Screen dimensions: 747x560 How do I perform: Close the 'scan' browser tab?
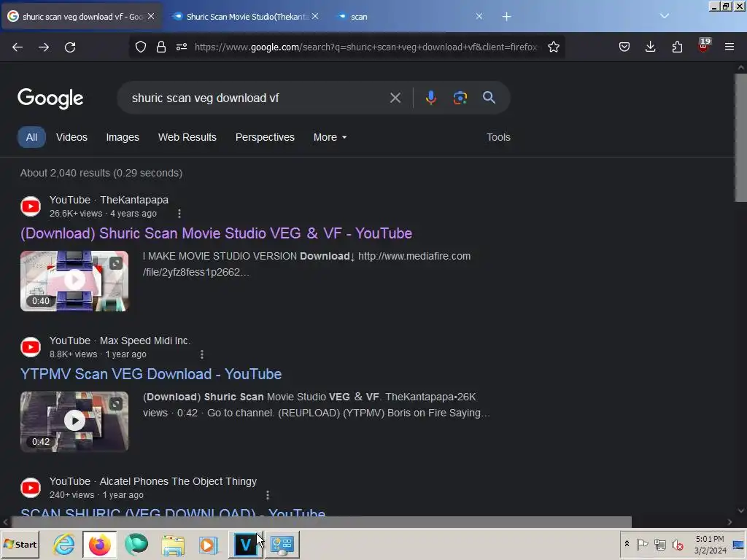[479, 16]
